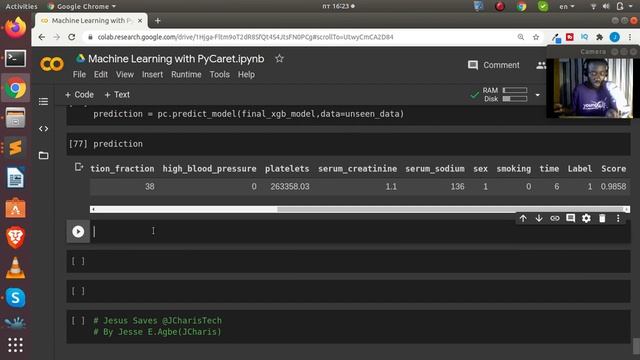640x360 pixels.
Task: Open Activities overview
Action: point(21,6)
